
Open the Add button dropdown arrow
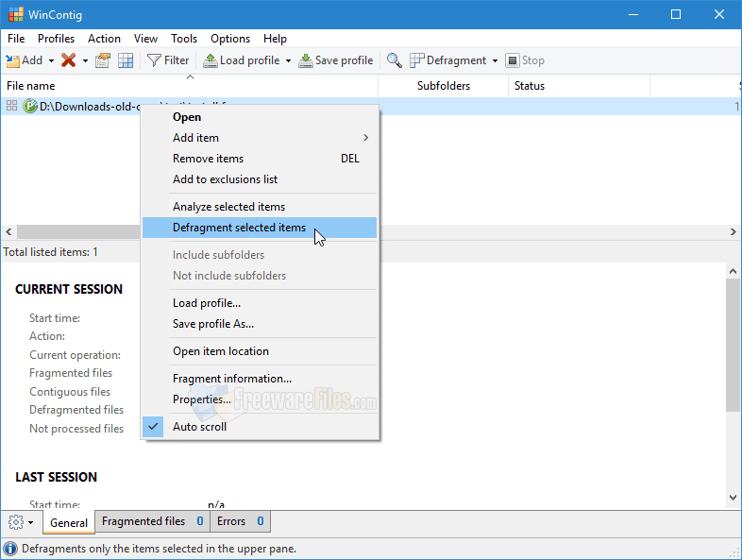point(51,60)
